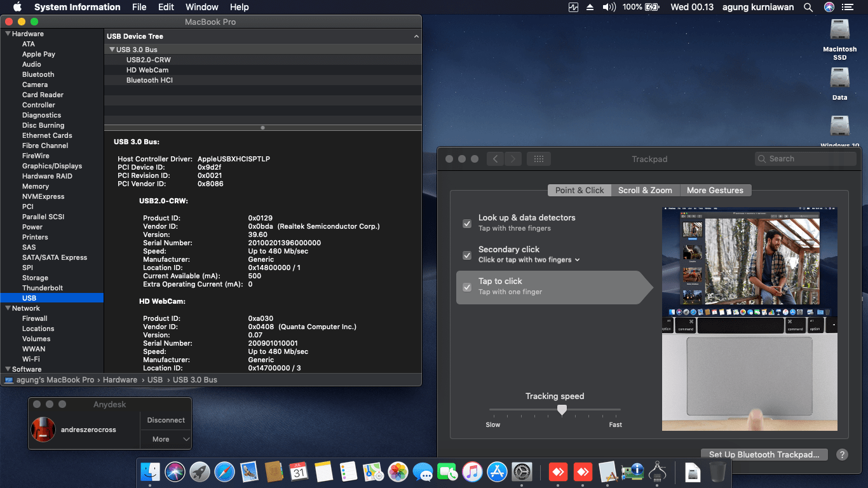This screenshot has width=868, height=488.
Task: Launch the App Store from the Dock
Action: [x=497, y=472]
